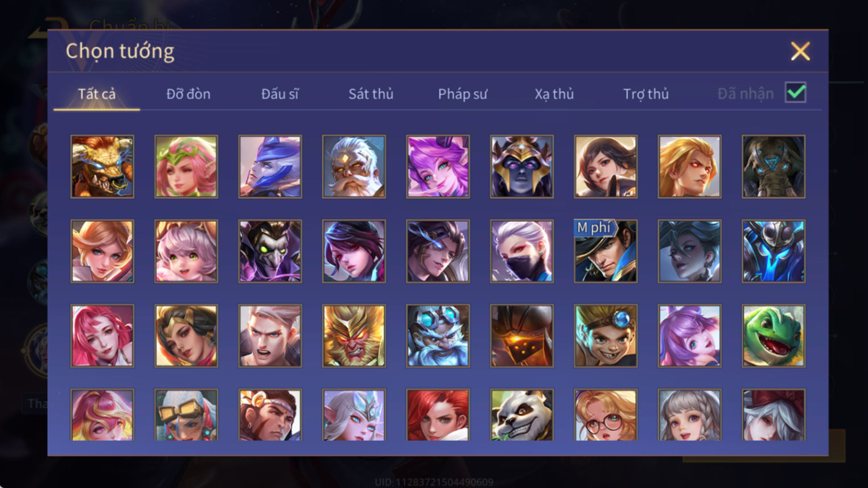The width and height of the screenshot is (868, 488).
Task: Select the Tất cả tab
Action: tap(97, 94)
